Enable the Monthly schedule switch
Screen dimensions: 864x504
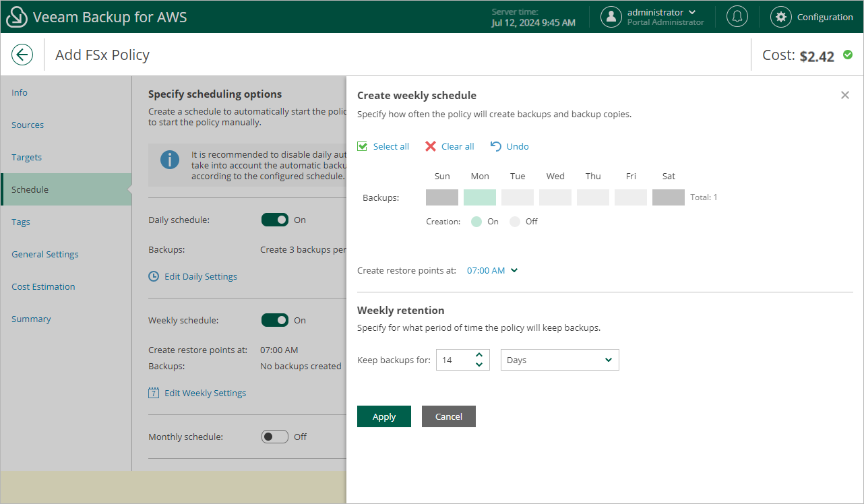(x=275, y=437)
